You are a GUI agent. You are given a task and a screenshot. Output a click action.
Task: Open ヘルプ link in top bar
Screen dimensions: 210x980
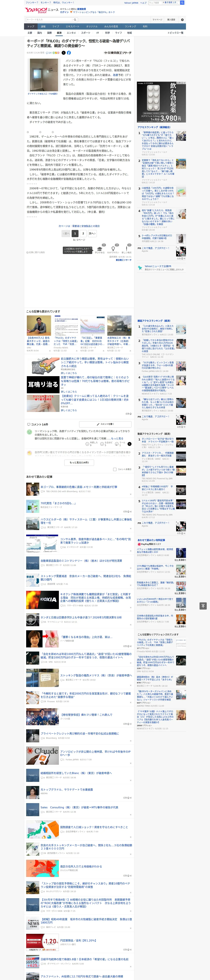point(143,3)
